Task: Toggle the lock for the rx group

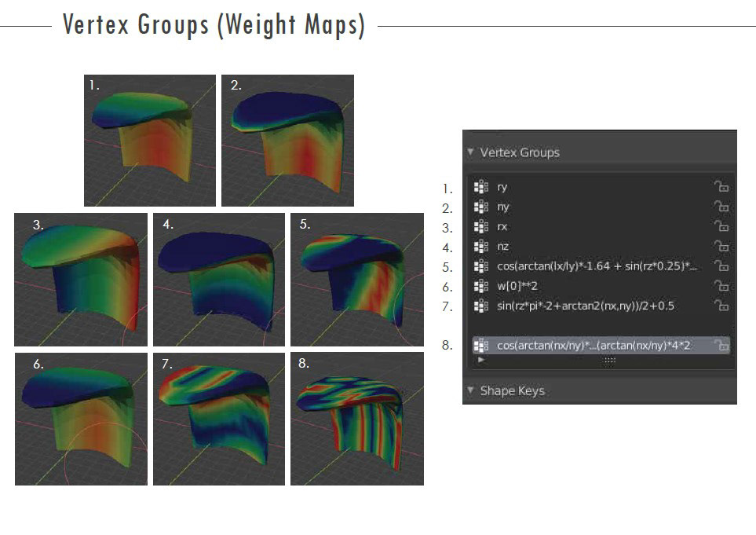Action: [x=721, y=225]
